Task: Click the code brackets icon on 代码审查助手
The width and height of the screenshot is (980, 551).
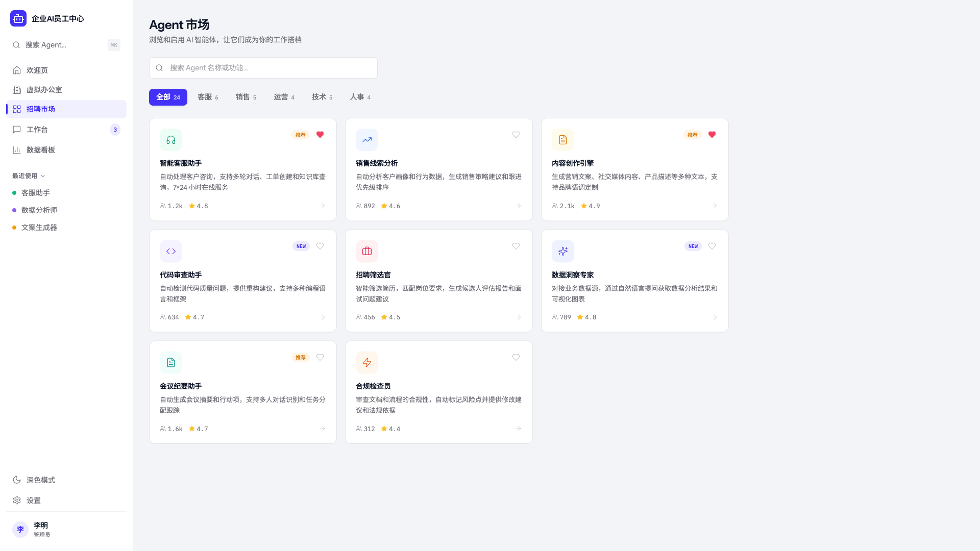Action: click(x=170, y=251)
